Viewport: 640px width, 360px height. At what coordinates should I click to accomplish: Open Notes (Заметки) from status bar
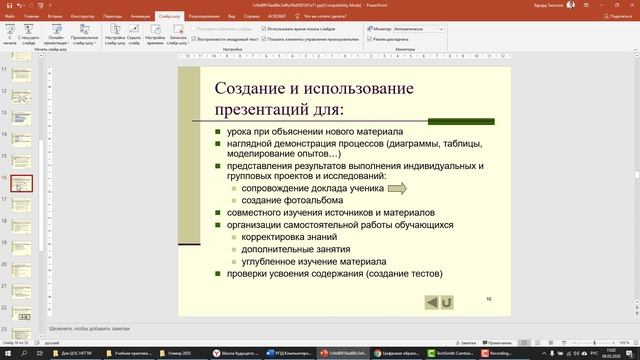(466, 343)
